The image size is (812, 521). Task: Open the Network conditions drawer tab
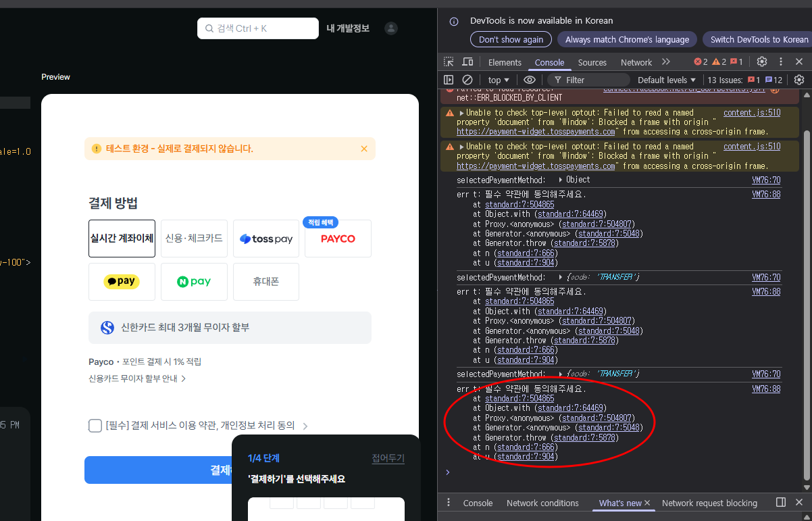tap(542, 503)
